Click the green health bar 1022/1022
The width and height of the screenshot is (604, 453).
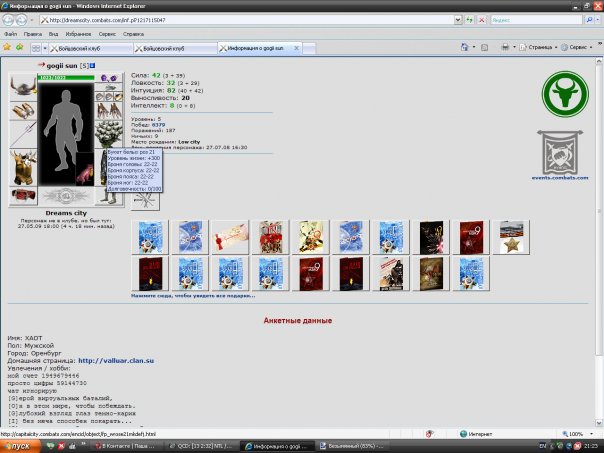click(x=66, y=77)
